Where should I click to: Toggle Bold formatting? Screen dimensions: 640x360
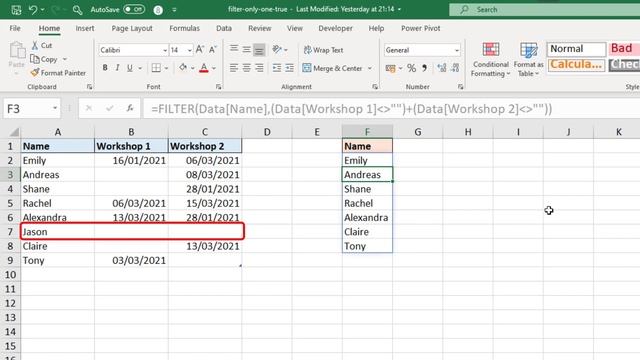pyautogui.click(x=105, y=68)
